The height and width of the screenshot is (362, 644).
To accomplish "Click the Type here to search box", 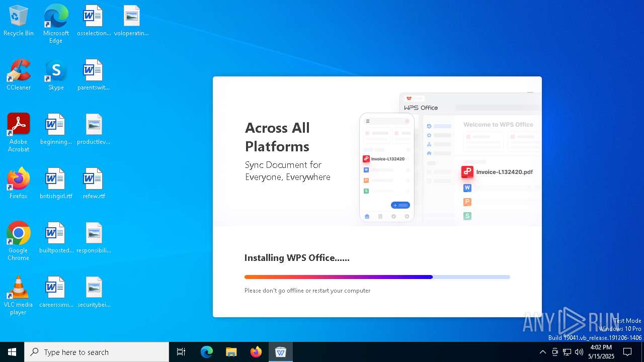I will coord(97,352).
